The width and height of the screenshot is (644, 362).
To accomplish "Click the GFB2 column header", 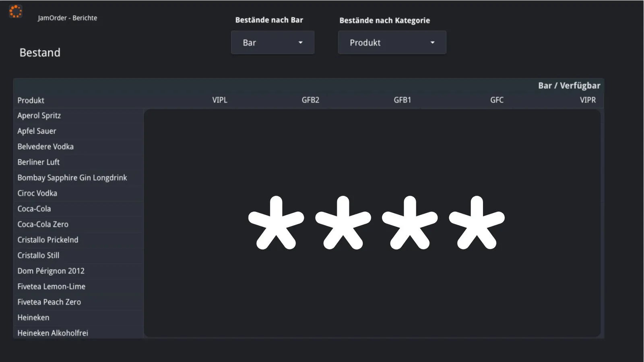I will tap(310, 100).
